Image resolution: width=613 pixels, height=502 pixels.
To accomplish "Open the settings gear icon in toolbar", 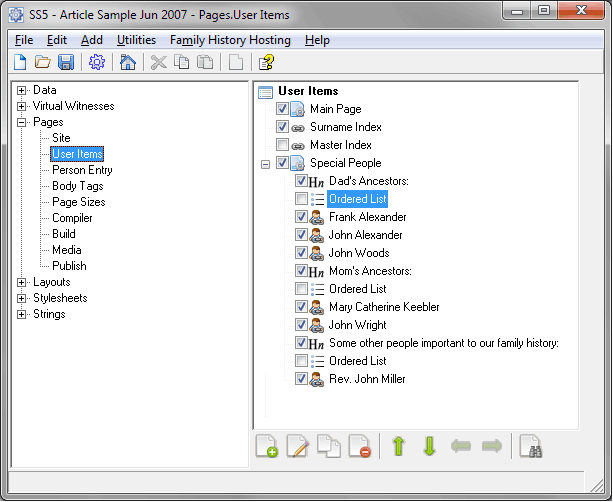I will pyautogui.click(x=97, y=63).
